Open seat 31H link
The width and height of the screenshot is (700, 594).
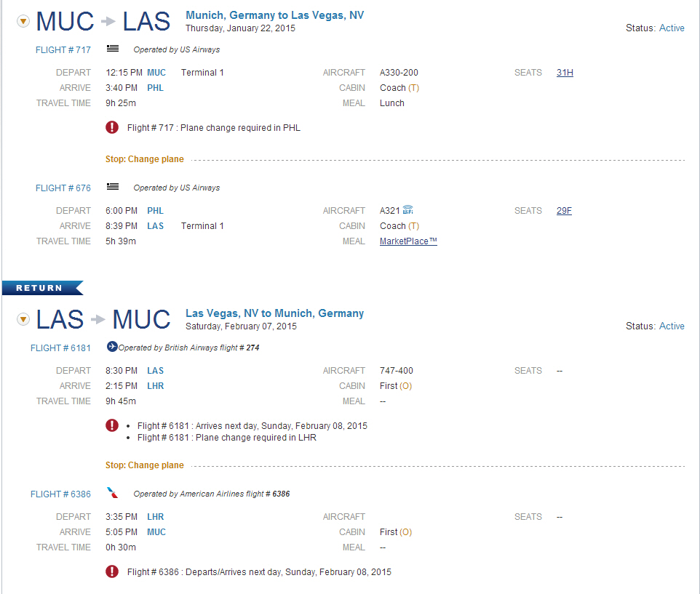coord(565,73)
